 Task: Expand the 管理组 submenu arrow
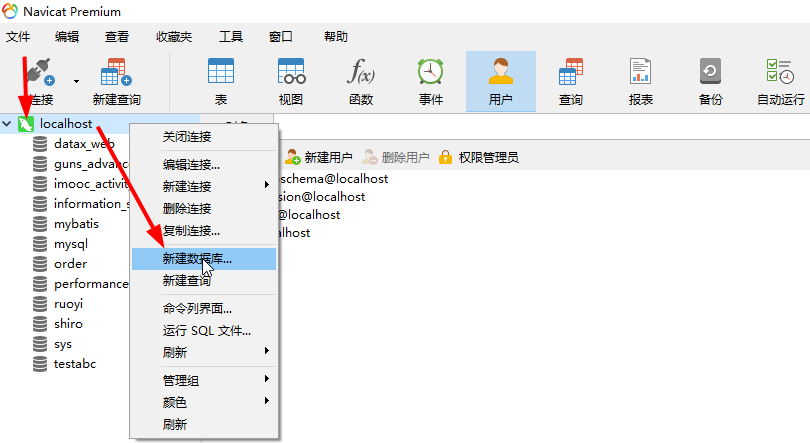[x=267, y=379]
